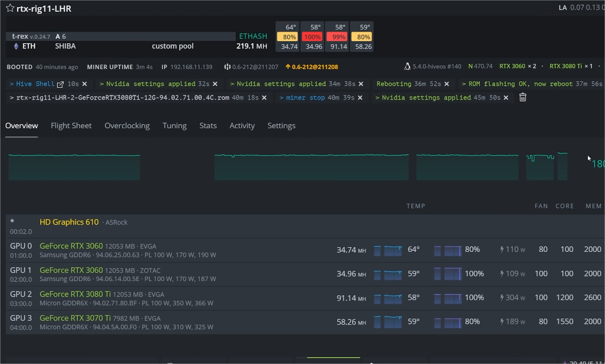Screen dimensions: 605x364
Task: Open the Stats tab
Action: [208, 126]
